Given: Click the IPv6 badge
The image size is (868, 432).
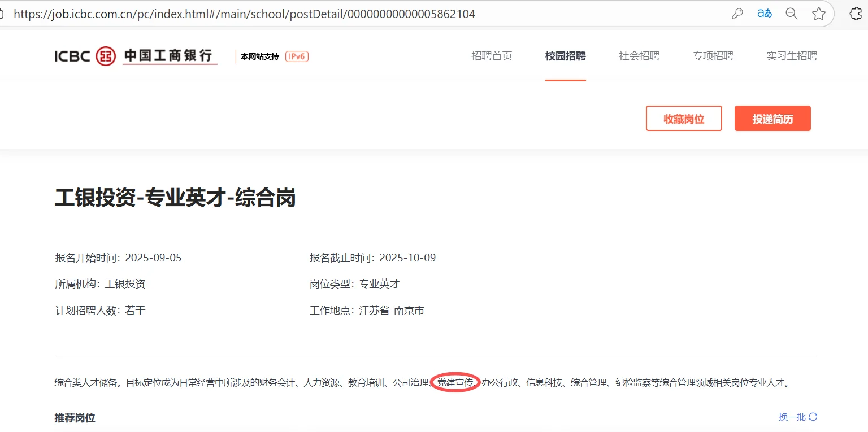Looking at the screenshot, I should coord(297,56).
